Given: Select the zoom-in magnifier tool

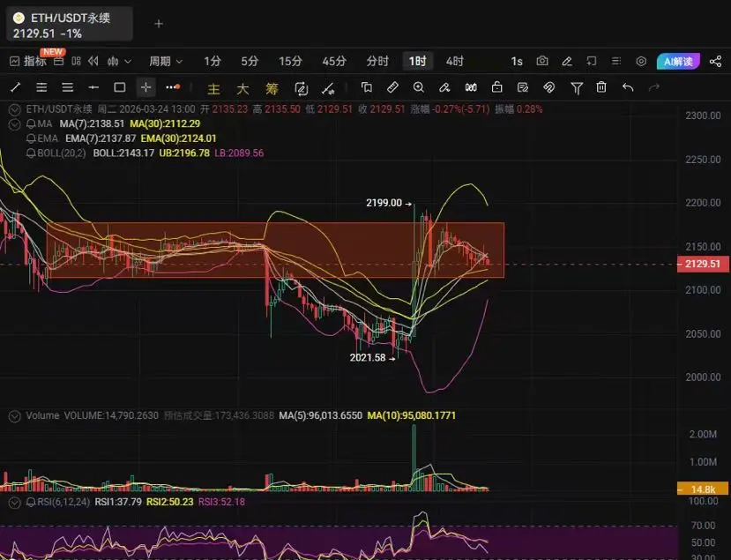Looking at the screenshot, I should (419, 87).
